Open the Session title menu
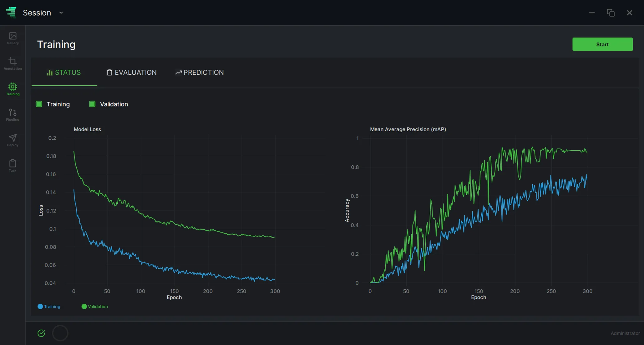The image size is (644, 345). [x=37, y=13]
